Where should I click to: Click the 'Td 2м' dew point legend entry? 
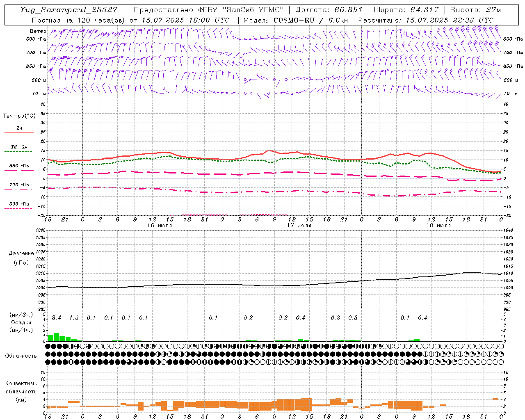point(19,147)
